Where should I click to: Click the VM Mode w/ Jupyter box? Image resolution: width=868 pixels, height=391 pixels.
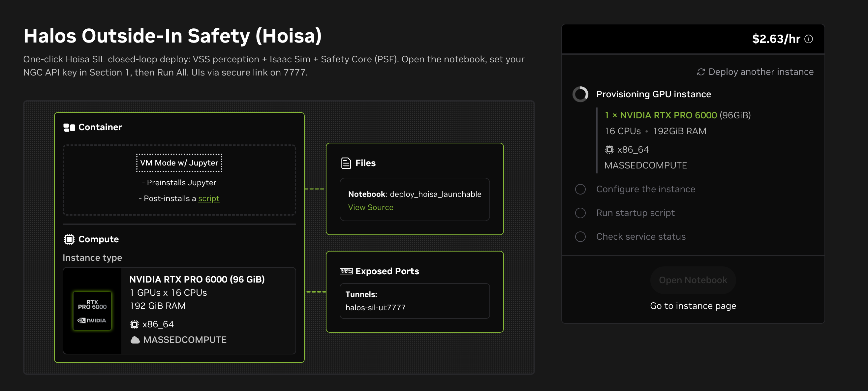point(179,163)
